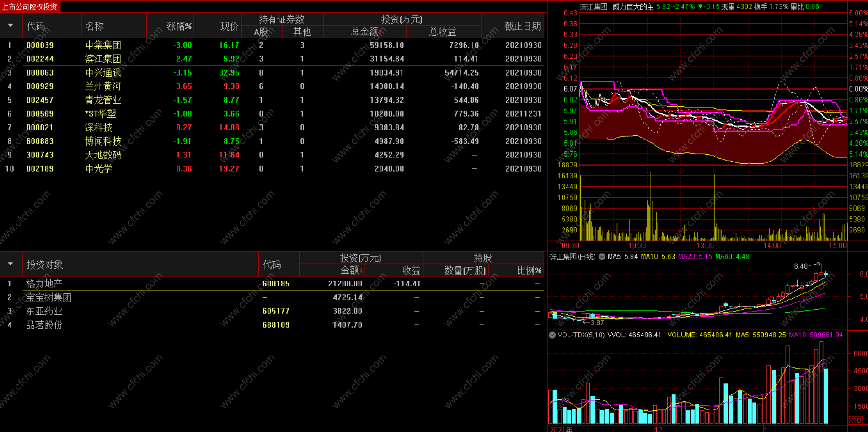Screen dimensions: 868x432
Task: Sort by the 涨幅% column header
Action: 179,26
